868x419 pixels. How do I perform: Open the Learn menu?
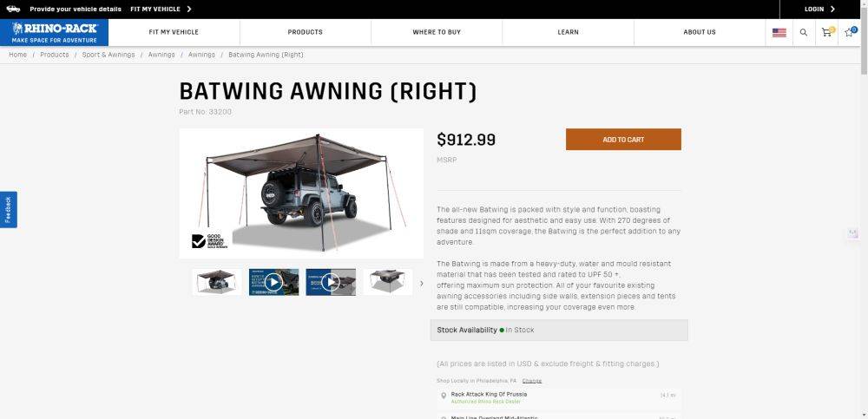568,32
